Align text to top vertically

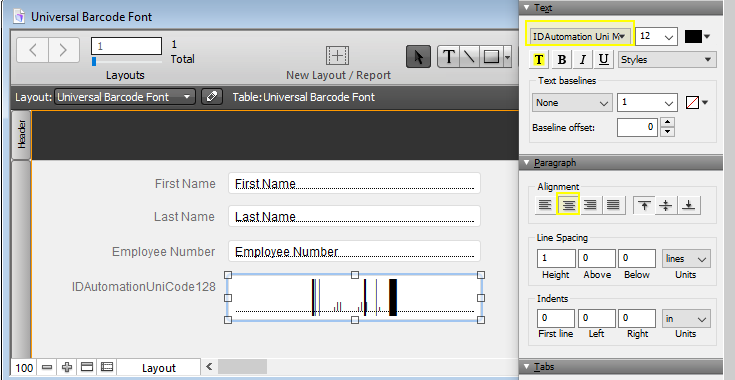tap(645, 205)
